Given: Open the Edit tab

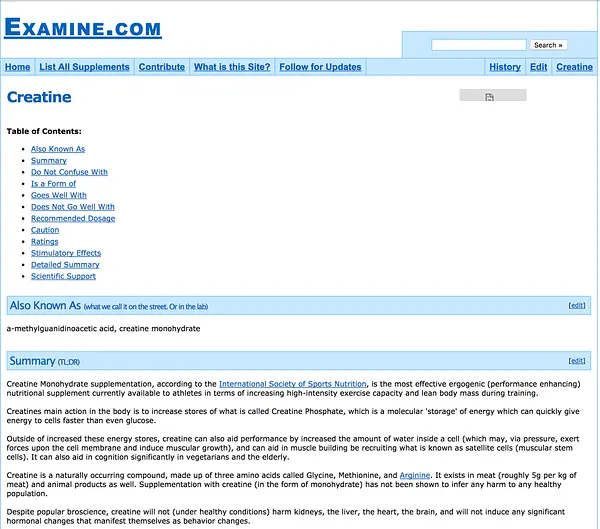Looking at the screenshot, I should click(x=539, y=67).
